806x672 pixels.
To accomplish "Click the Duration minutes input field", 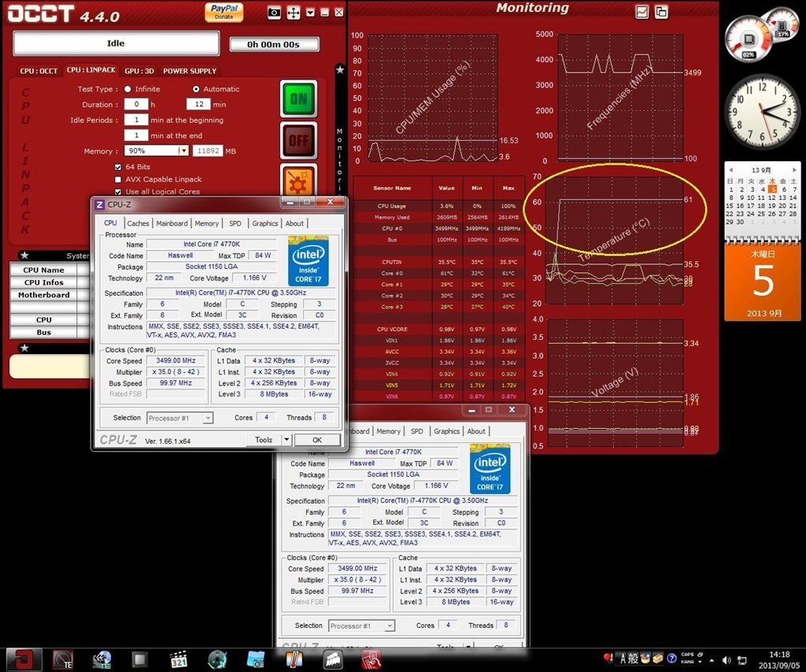I will pos(198,105).
